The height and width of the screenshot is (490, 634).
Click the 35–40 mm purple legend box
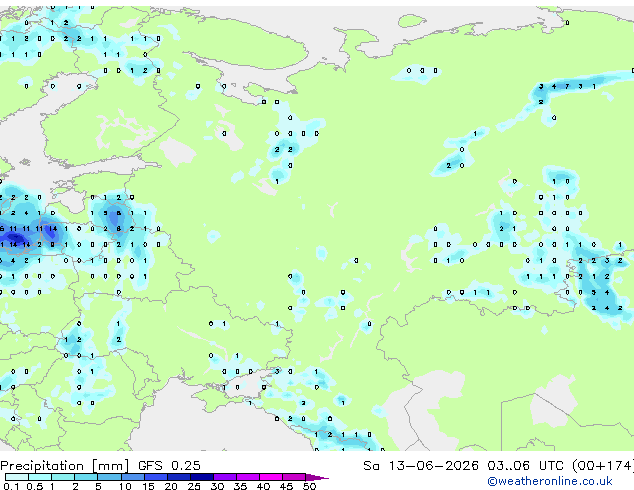click(248, 477)
